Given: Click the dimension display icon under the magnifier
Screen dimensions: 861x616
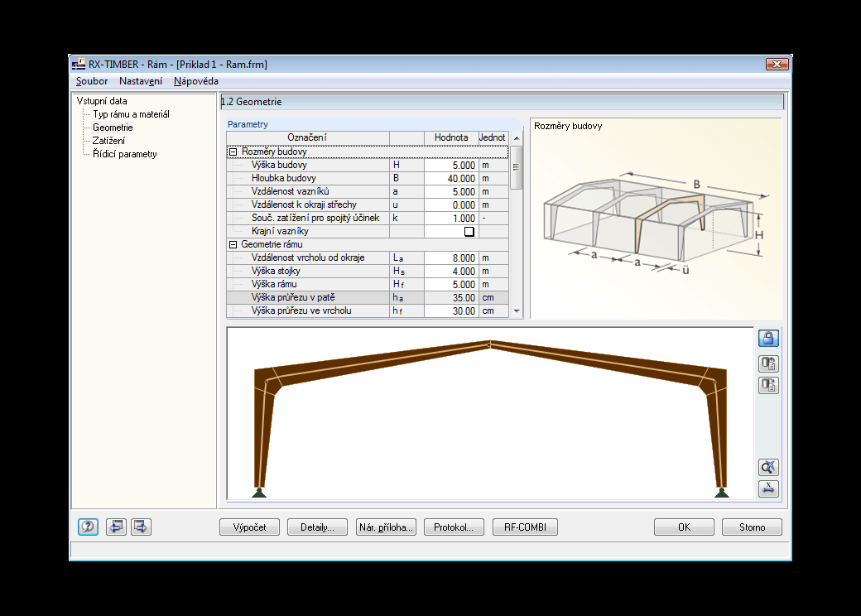Looking at the screenshot, I should 768,488.
